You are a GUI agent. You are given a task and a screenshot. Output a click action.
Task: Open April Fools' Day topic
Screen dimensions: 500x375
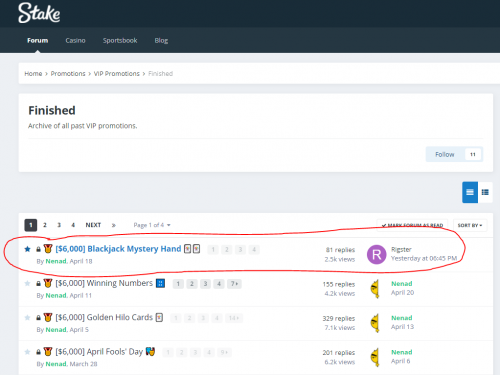click(99, 352)
